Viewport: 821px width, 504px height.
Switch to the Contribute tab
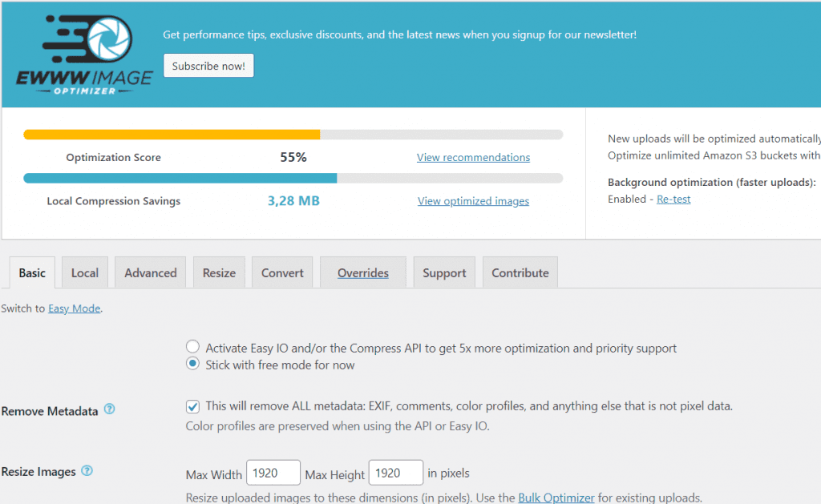point(520,272)
